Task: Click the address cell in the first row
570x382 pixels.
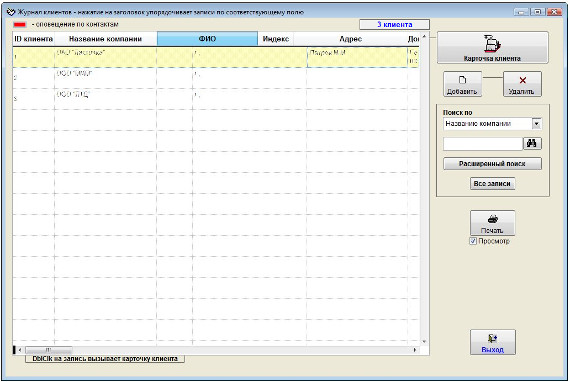Action: click(x=357, y=57)
